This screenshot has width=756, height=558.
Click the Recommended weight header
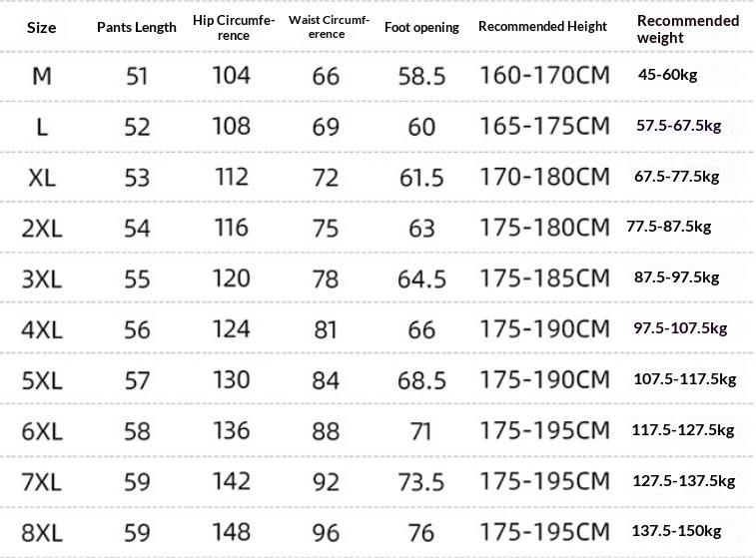(x=687, y=29)
